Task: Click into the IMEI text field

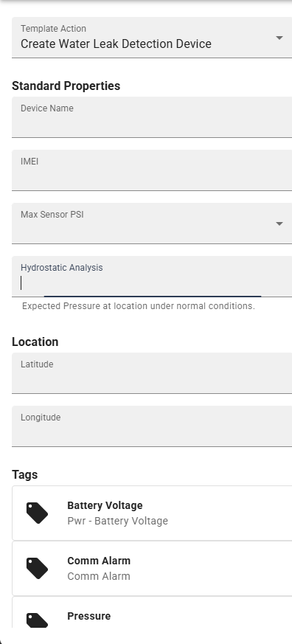Action: tap(152, 170)
